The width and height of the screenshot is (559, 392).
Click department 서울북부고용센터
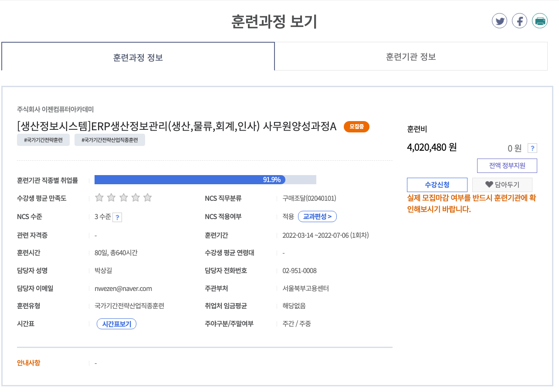tap(305, 288)
